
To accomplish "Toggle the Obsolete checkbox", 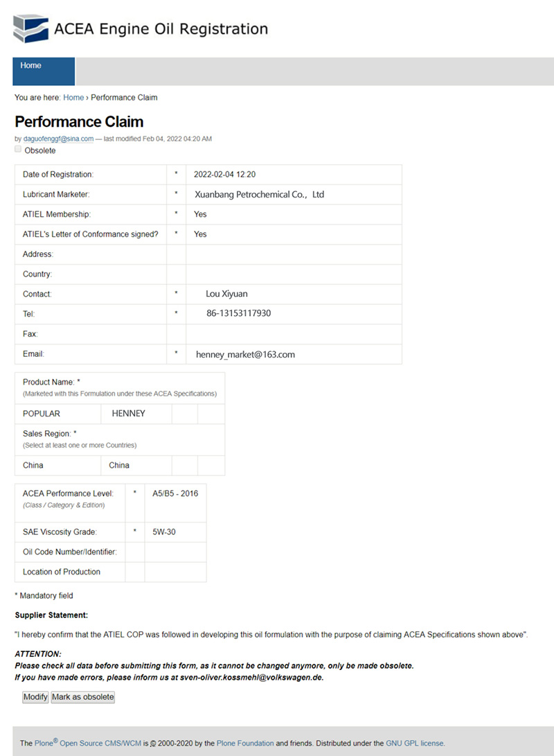I will (18, 149).
